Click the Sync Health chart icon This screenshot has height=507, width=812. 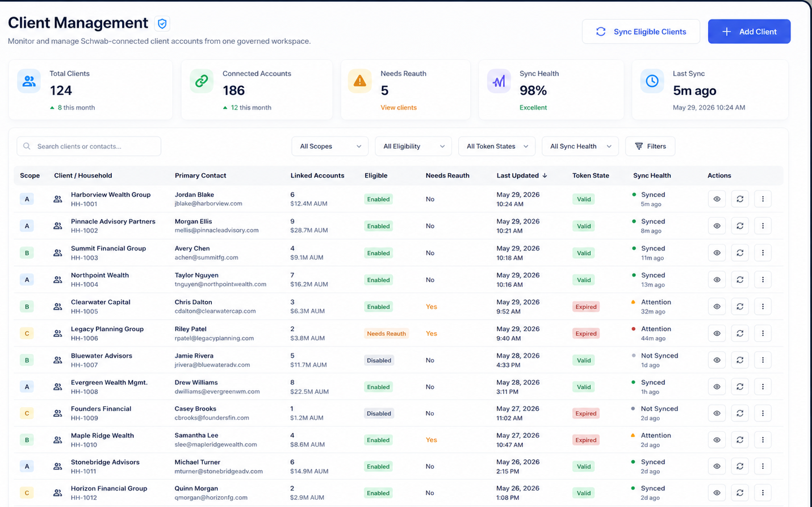(x=499, y=81)
